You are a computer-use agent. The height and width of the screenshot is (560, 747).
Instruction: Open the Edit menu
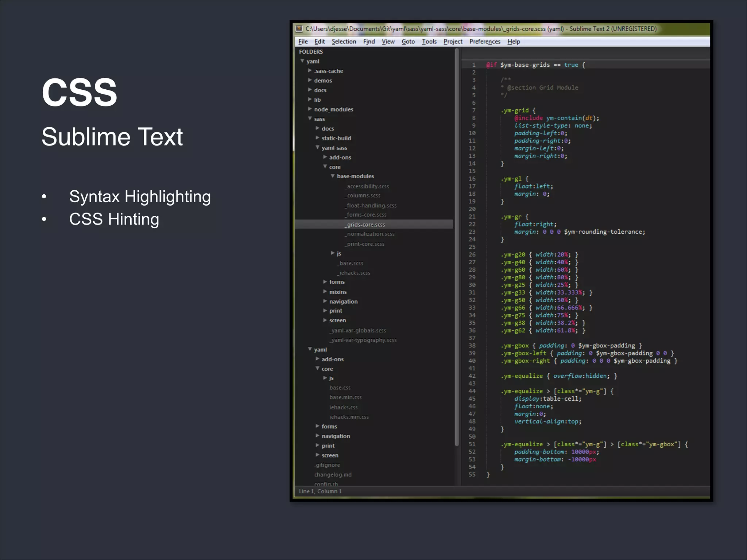[320, 42]
